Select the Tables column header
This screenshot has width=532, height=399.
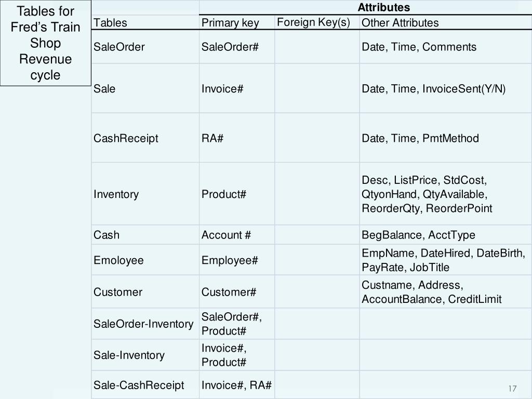coord(110,23)
